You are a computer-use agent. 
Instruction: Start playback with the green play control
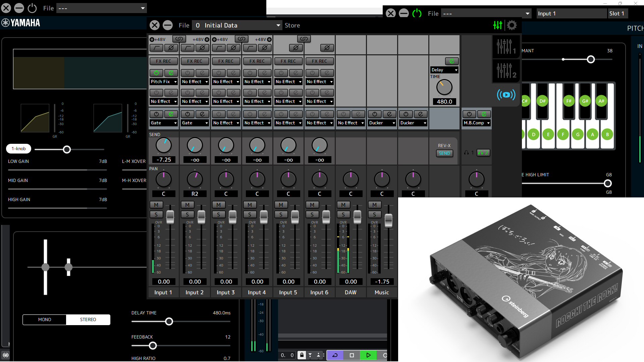point(368,355)
